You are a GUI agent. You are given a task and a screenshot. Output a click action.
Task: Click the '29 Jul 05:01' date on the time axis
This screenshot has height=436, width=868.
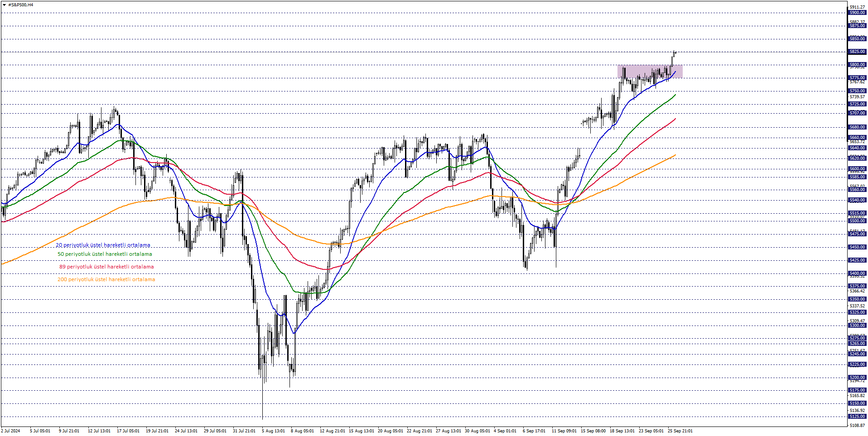coord(215,431)
